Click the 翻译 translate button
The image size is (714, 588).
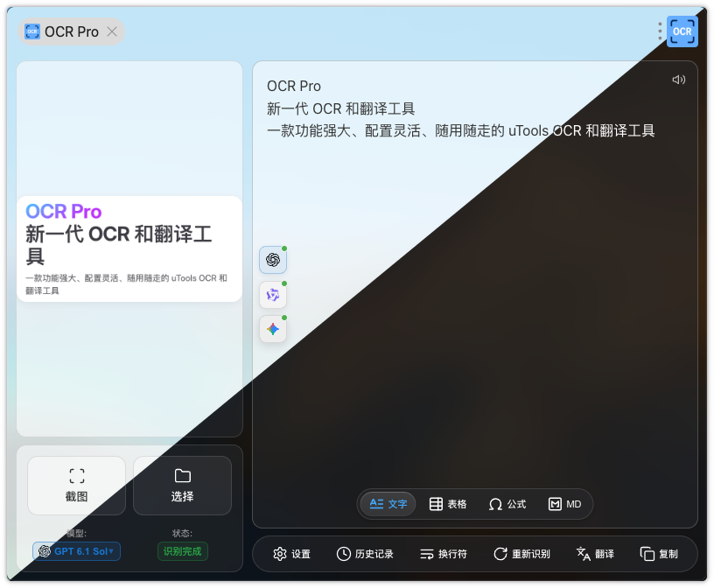click(x=595, y=554)
